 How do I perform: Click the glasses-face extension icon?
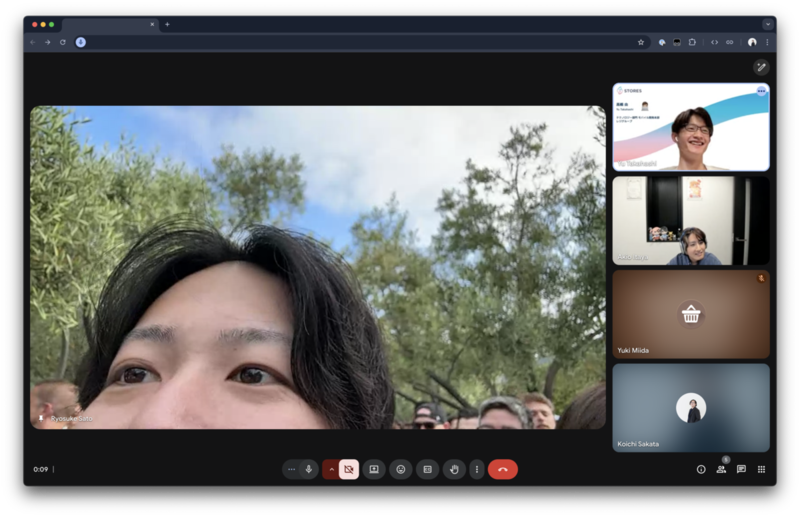677,42
